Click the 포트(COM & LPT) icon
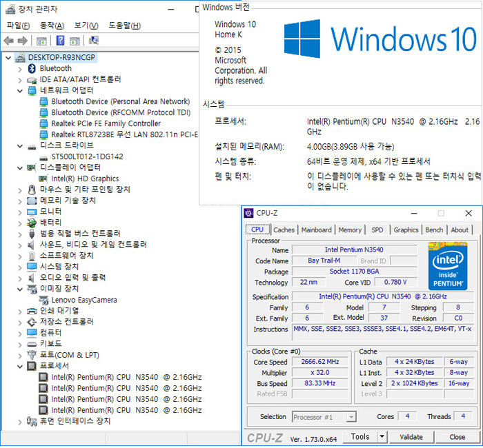Screen dimensions: 483x448 click(x=32, y=355)
